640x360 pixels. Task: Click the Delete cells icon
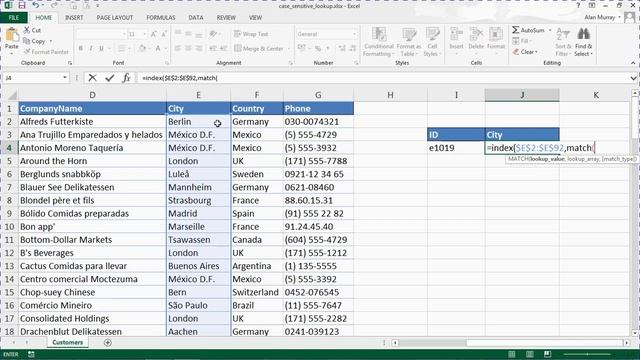(x=476, y=34)
